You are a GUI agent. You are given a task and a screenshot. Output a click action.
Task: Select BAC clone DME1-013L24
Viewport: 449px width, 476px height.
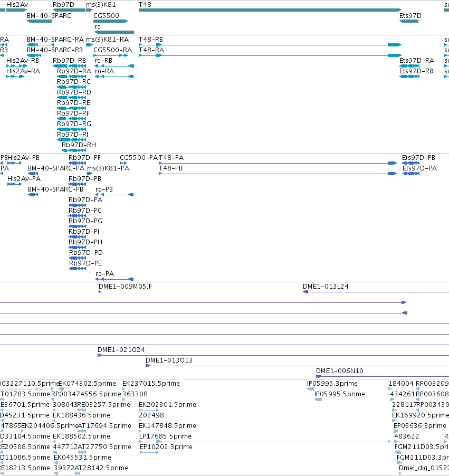326,286
